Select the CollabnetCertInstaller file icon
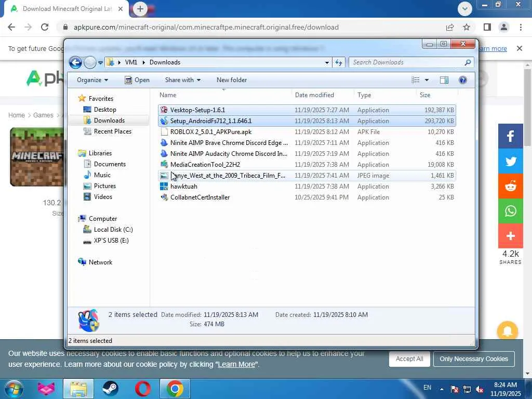Screen dimensions: 532x399 coord(164,197)
